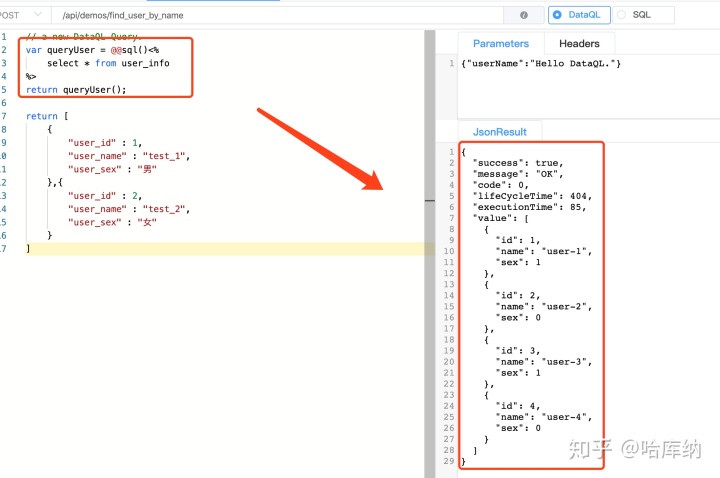Click the 'select * from user_info' line
The height and width of the screenshot is (478, 720).
(x=108, y=63)
